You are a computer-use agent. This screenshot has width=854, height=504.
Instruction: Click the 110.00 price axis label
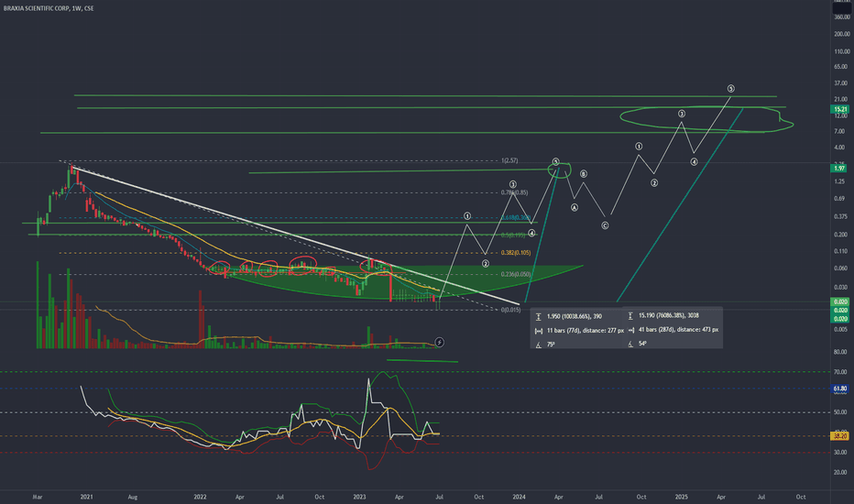tap(841, 51)
